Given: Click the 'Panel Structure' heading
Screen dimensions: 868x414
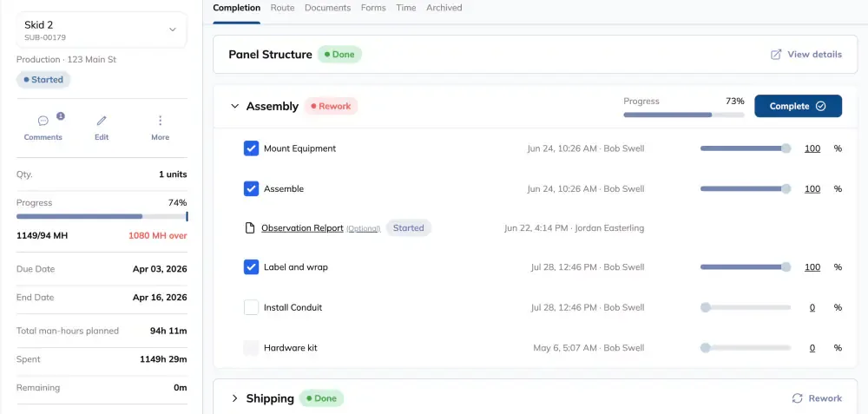Looking at the screenshot, I should tap(270, 54).
